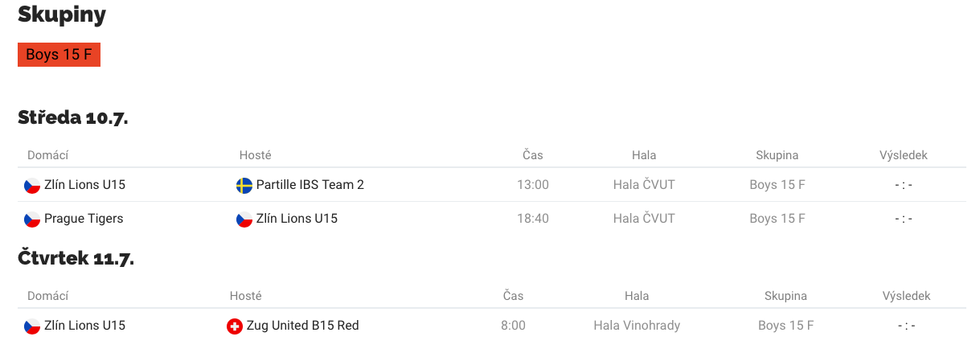This screenshot has height=353, width=980.
Task: Click Hala ČVUT venue for 13:00 match
Action: [644, 185]
